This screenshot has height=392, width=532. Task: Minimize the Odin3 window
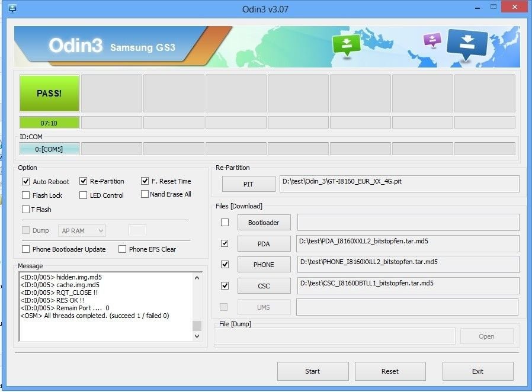pyautogui.click(x=477, y=8)
